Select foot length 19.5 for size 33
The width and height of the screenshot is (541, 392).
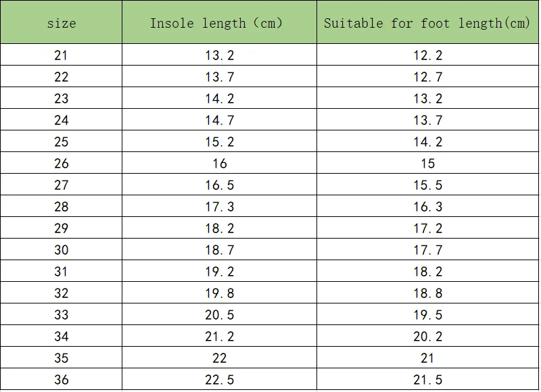point(427,315)
